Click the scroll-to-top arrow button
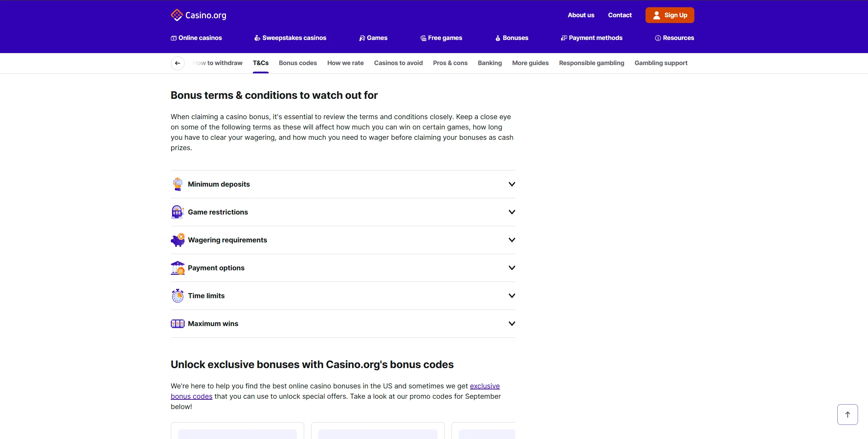868x439 pixels. (847, 415)
